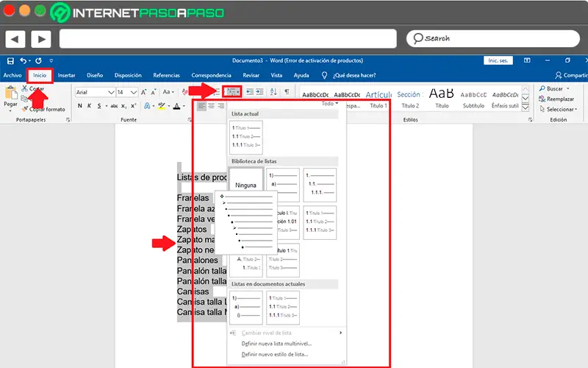Toggle bold N formatting
This screenshot has width=588, height=368.
(80, 106)
